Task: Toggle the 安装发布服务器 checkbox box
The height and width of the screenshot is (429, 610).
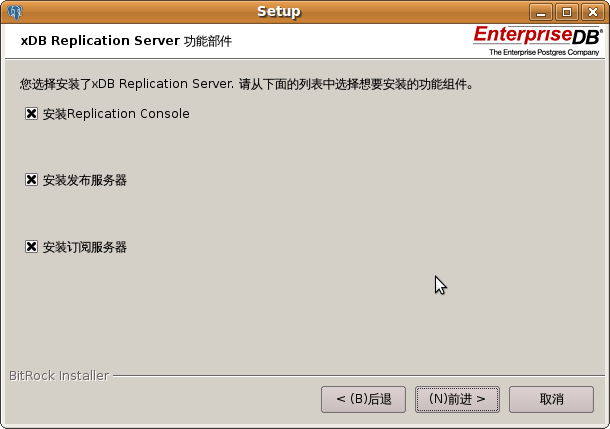Action: 31,180
